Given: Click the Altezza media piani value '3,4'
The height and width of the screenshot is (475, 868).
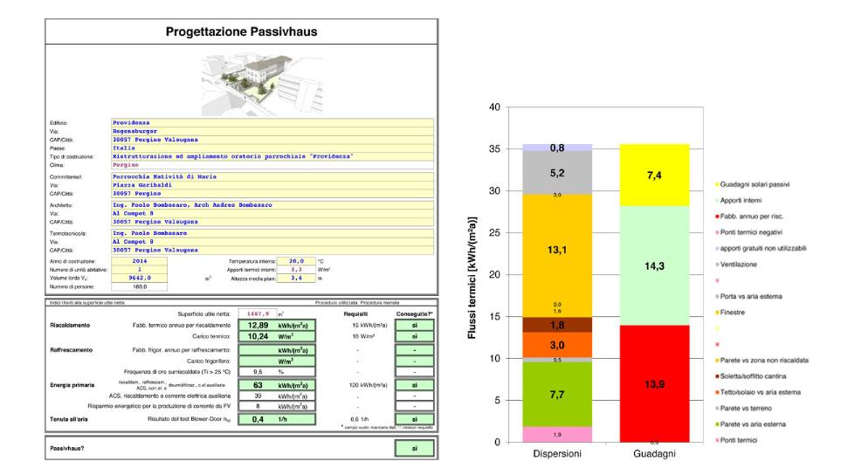Looking at the screenshot, I should point(296,278).
